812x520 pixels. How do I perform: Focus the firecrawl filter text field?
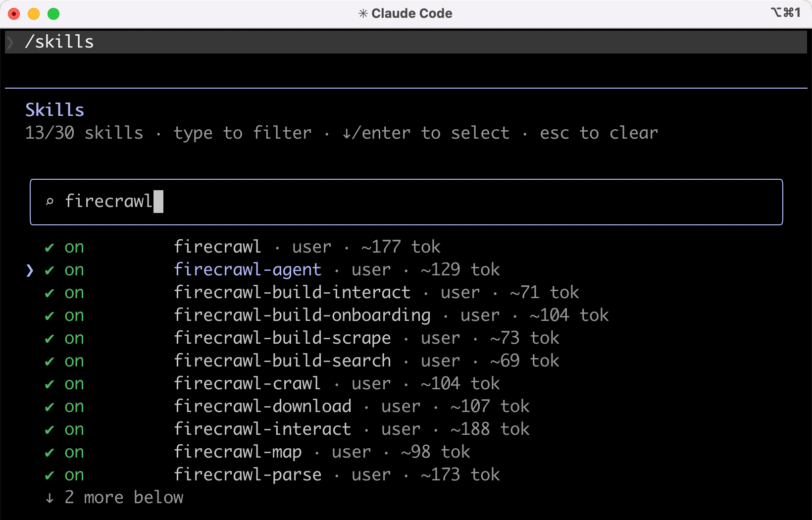pyautogui.click(x=406, y=202)
